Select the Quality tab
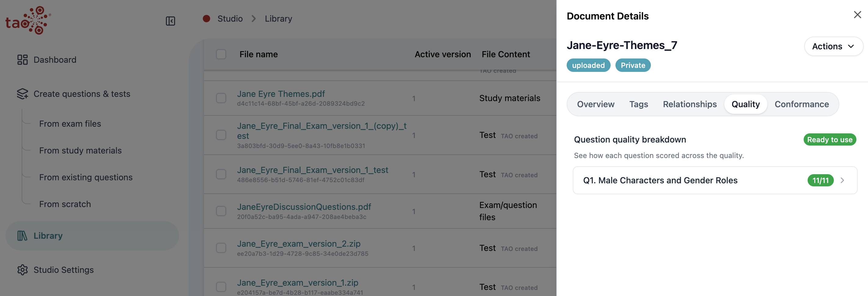Image resolution: width=868 pixels, height=296 pixels. point(745,104)
